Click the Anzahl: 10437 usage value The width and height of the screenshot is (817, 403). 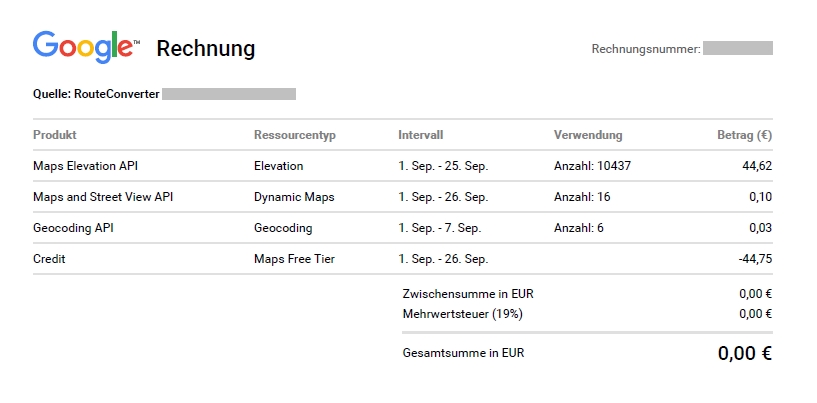coord(592,166)
